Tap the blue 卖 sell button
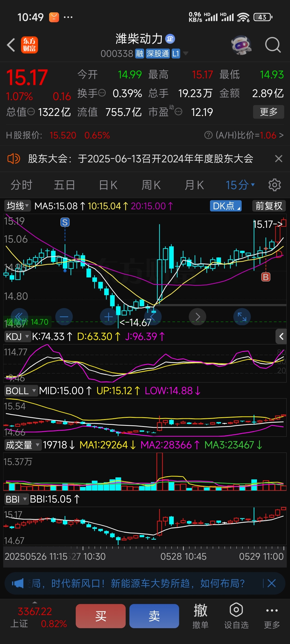Image resolution: width=290 pixels, height=644 pixels. [154, 616]
